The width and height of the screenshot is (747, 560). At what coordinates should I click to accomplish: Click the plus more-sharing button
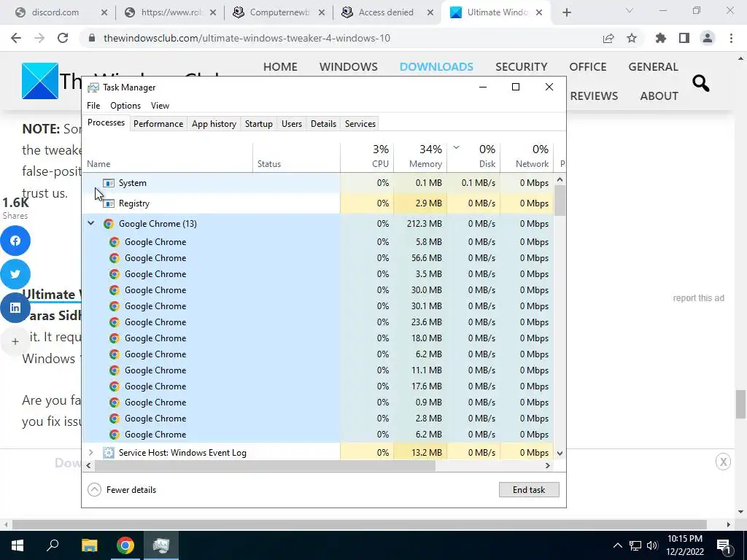pos(15,341)
